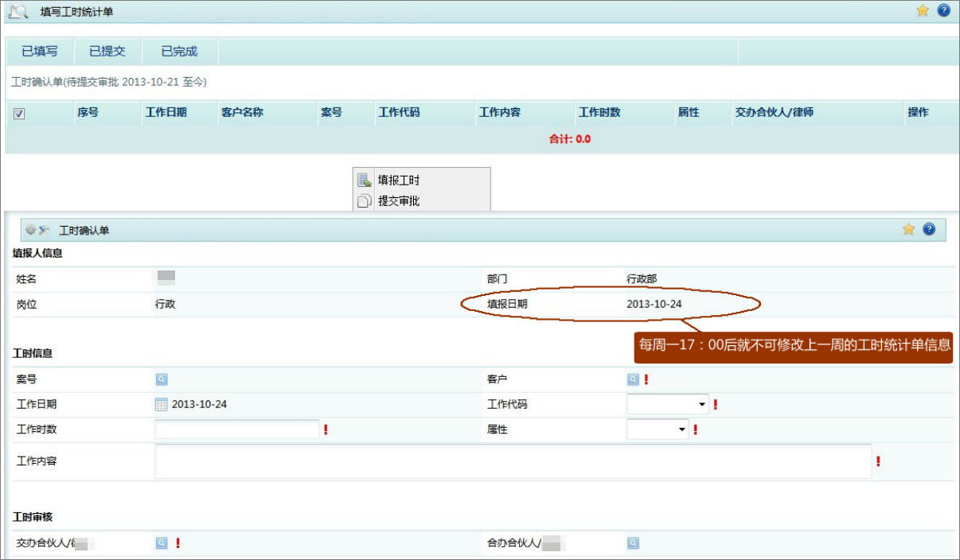Expand the 工作代码 dropdown
Screen dimensions: 960x560
point(667,405)
